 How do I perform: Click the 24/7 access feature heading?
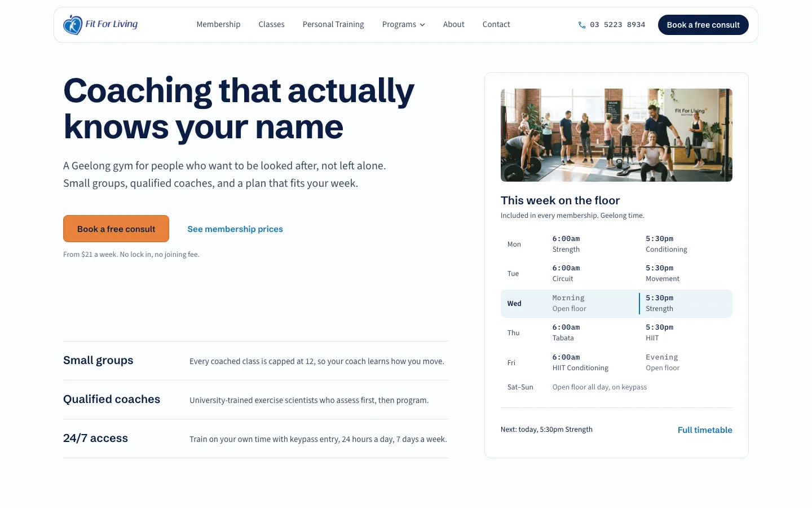95,438
